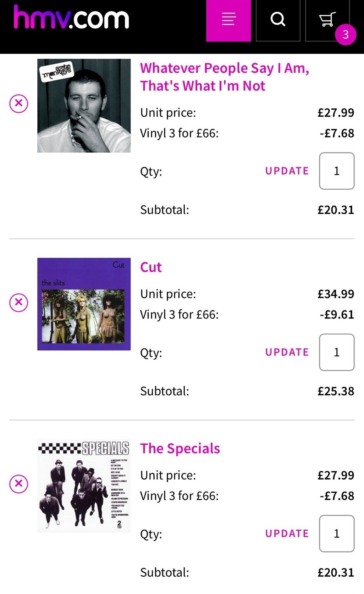
Task: Open the Cut album title link
Action: click(151, 267)
